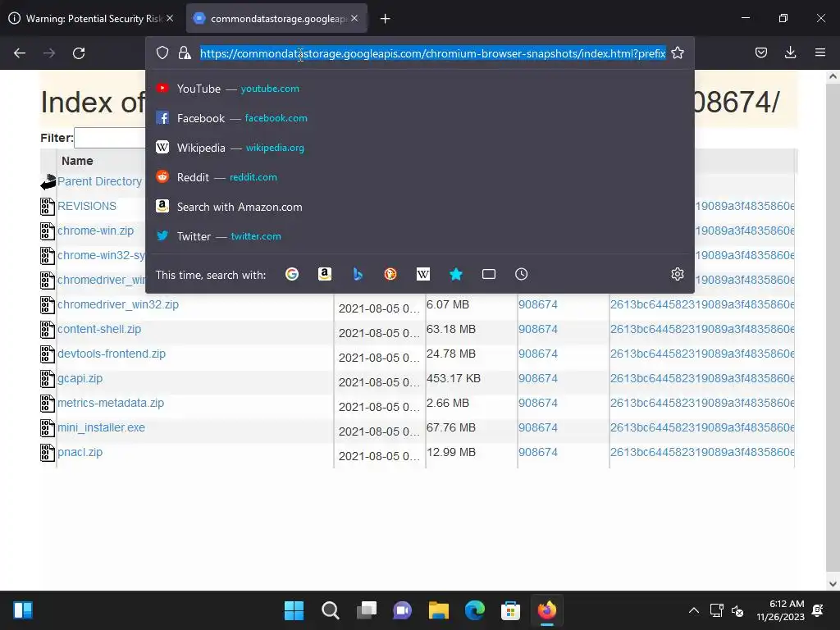Search in History clock icon

pyautogui.click(x=521, y=274)
